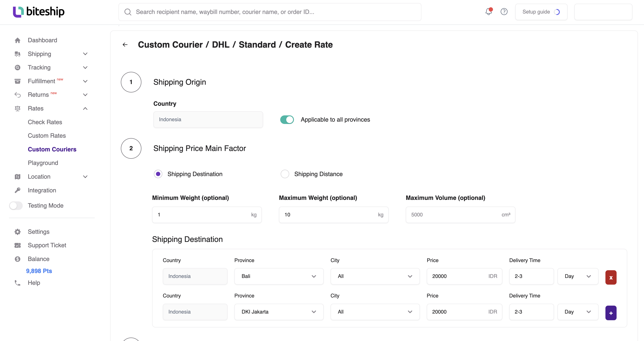
Task: Open the Balance page
Action: pyautogui.click(x=39, y=259)
